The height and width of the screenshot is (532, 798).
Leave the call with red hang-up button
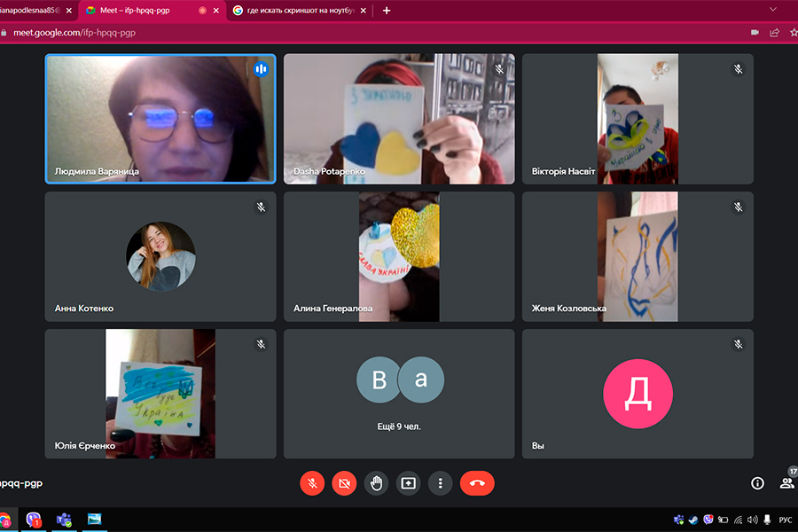point(477,483)
